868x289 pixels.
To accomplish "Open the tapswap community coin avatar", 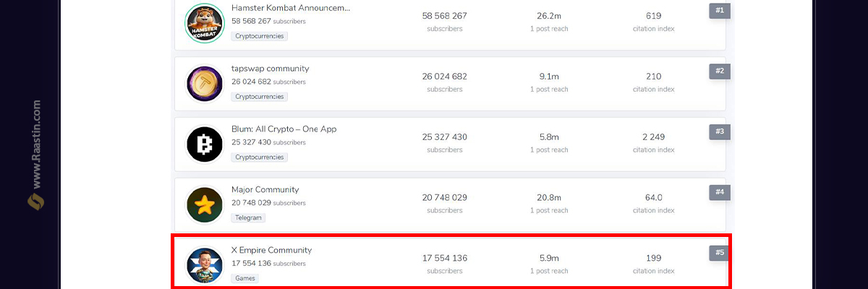I will click(205, 84).
